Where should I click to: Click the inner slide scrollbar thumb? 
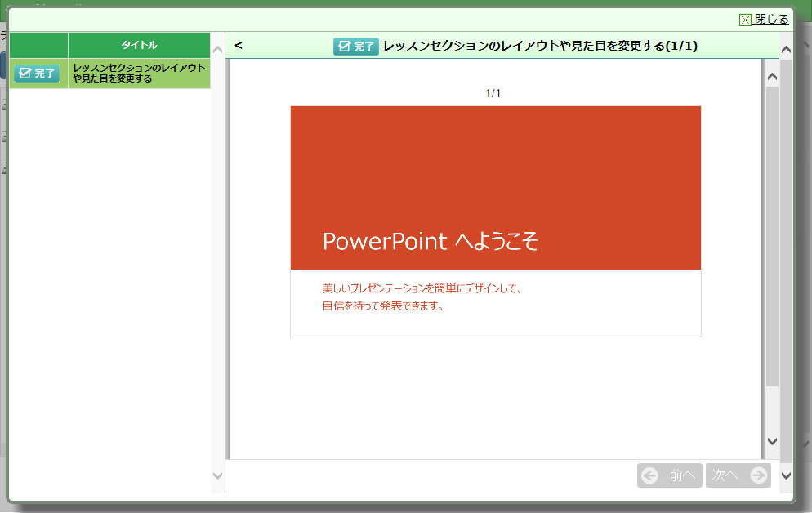(x=772, y=236)
